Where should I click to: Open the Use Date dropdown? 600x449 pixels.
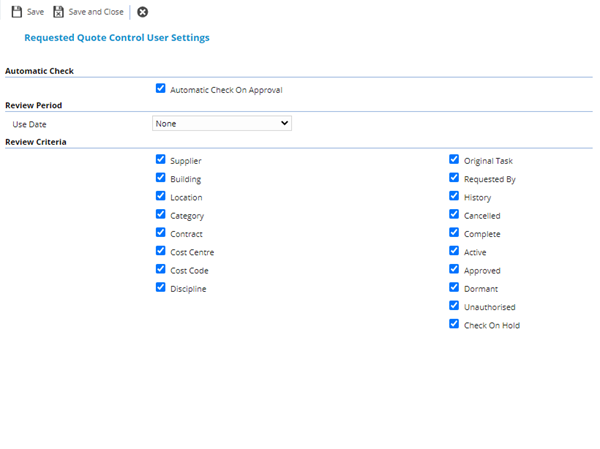pyautogui.click(x=221, y=123)
